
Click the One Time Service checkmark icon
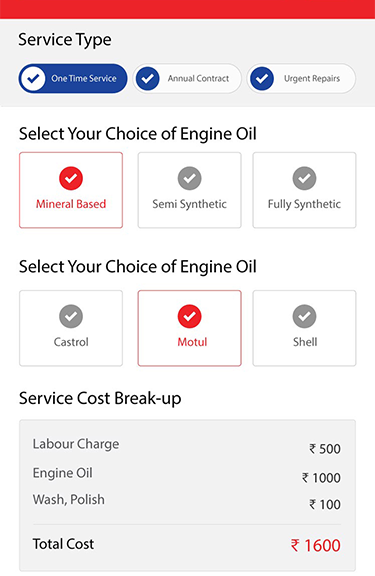tap(33, 79)
